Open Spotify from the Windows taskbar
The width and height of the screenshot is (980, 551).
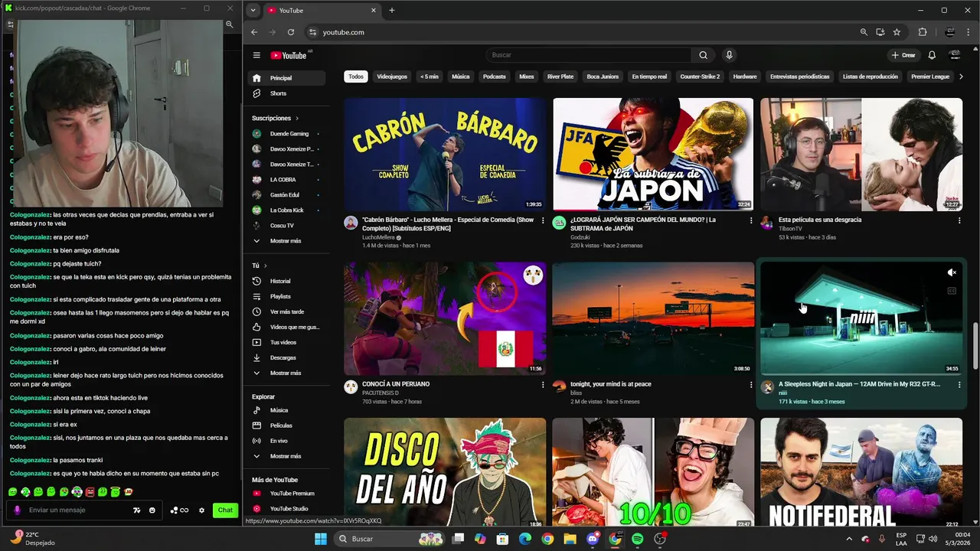click(x=638, y=540)
